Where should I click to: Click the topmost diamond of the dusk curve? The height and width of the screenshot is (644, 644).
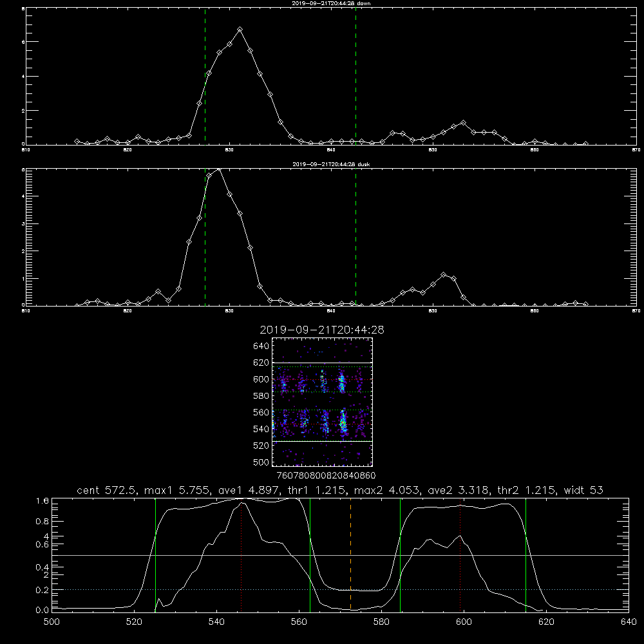click(x=219, y=169)
